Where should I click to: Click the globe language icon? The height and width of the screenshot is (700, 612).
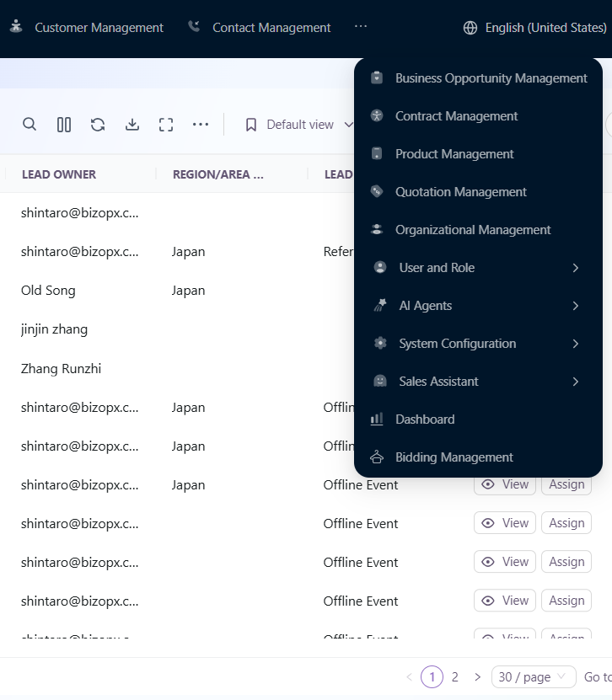(x=470, y=28)
